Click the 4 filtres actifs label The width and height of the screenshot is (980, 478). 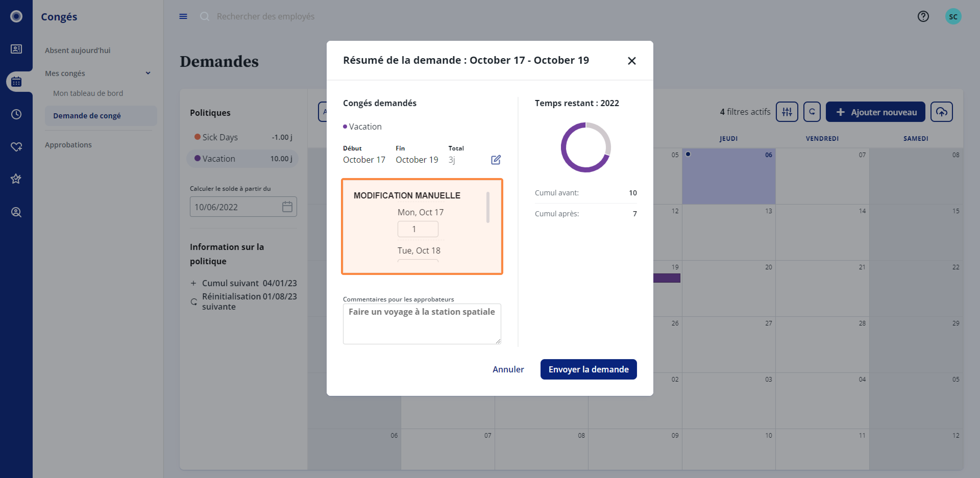(x=745, y=112)
